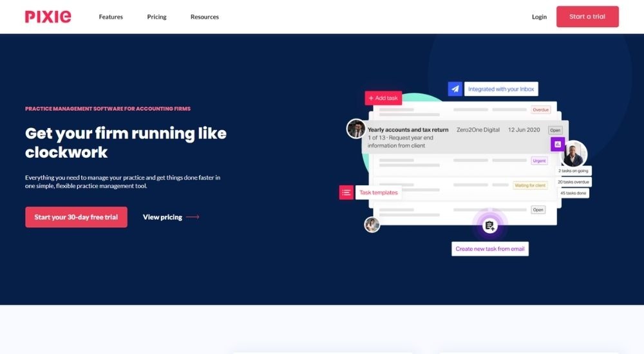Click the practice management software tagline
The image size is (644, 354).
[108, 109]
